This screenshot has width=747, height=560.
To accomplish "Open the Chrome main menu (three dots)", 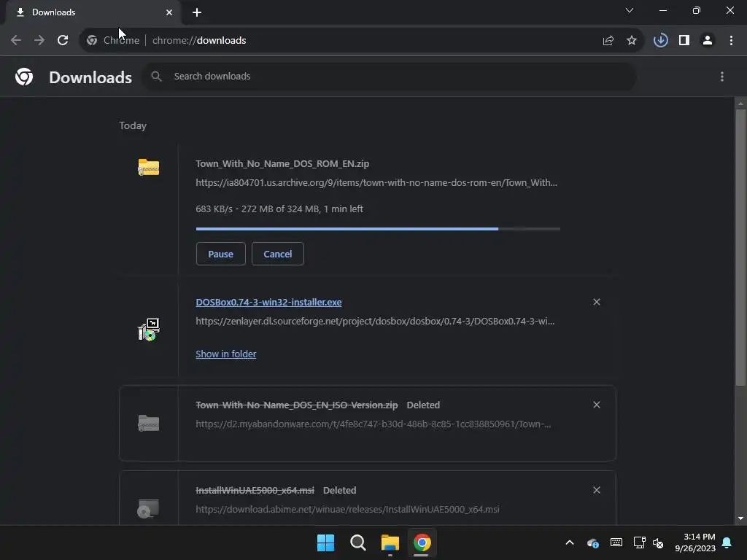I will [x=731, y=41].
